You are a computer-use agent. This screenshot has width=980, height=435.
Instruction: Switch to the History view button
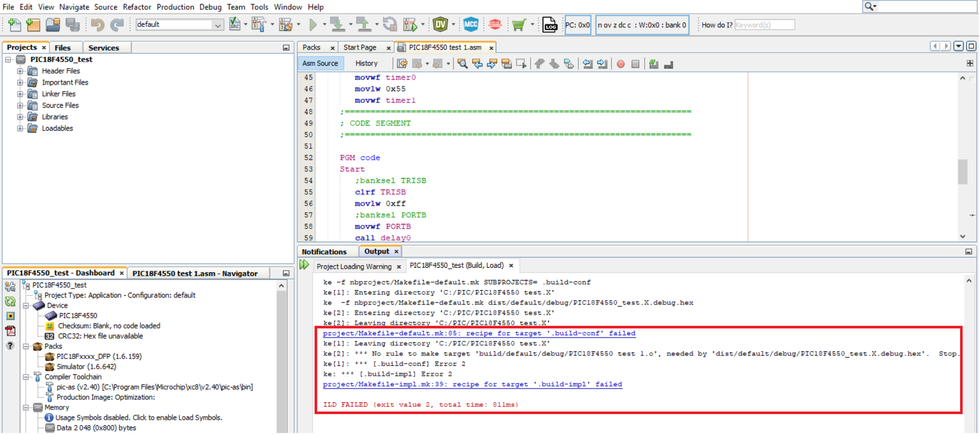[x=366, y=63]
